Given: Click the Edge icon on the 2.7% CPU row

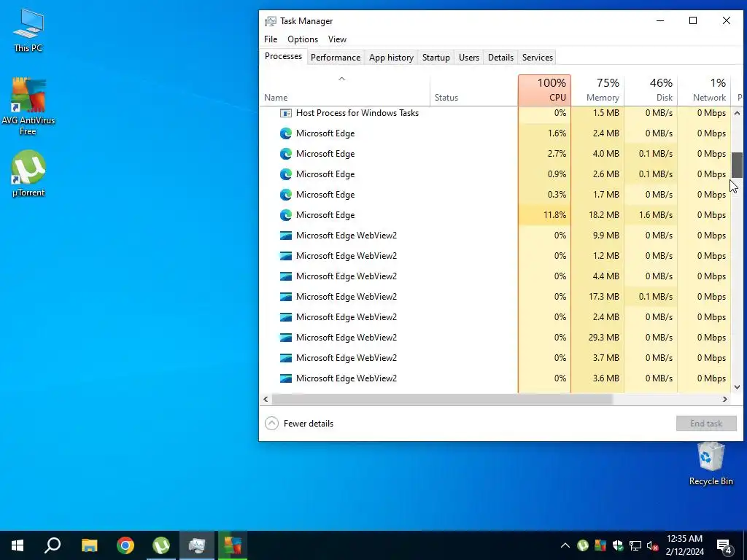Looking at the screenshot, I should [286, 154].
